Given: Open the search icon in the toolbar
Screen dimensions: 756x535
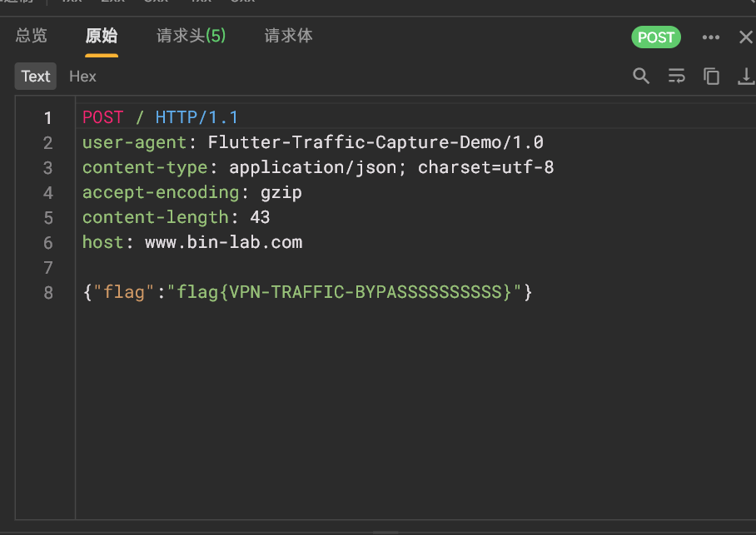Looking at the screenshot, I should pyautogui.click(x=641, y=77).
